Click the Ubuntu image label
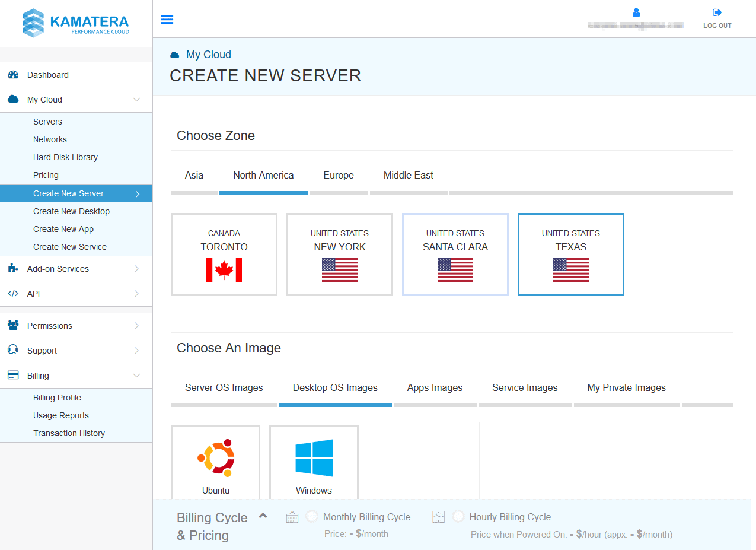The image size is (756, 550). [x=216, y=491]
